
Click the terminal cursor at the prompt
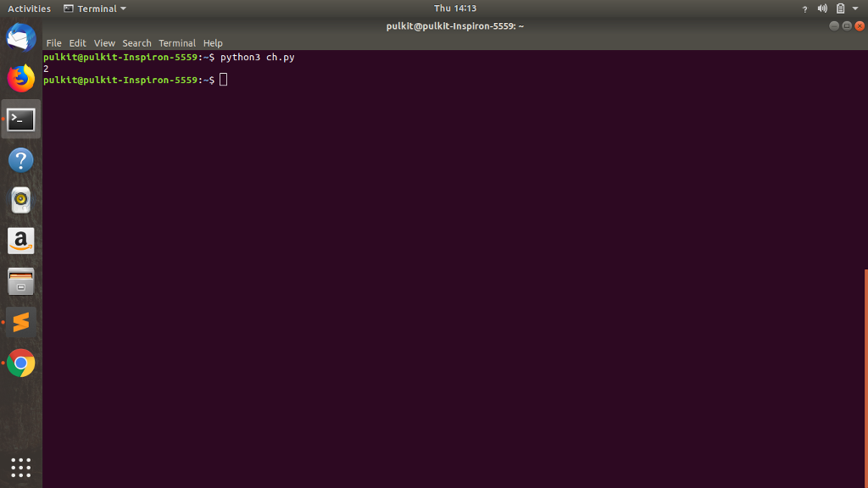pyautogui.click(x=224, y=80)
